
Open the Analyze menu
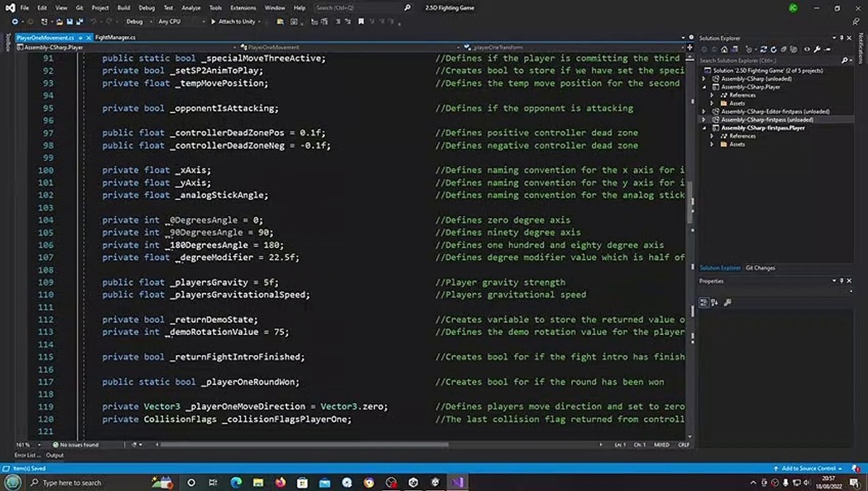[192, 8]
